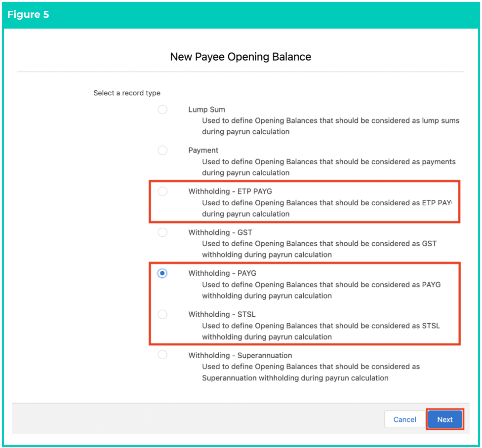Select the Withholding - PAYG radio button
This screenshot has width=482, height=448.
click(x=162, y=273)
